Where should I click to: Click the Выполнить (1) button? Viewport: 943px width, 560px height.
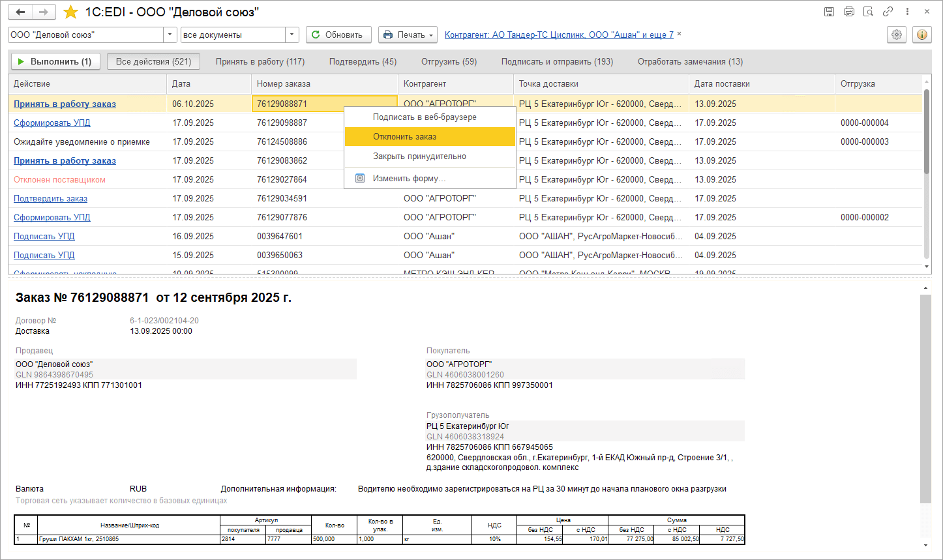point(55,62)
